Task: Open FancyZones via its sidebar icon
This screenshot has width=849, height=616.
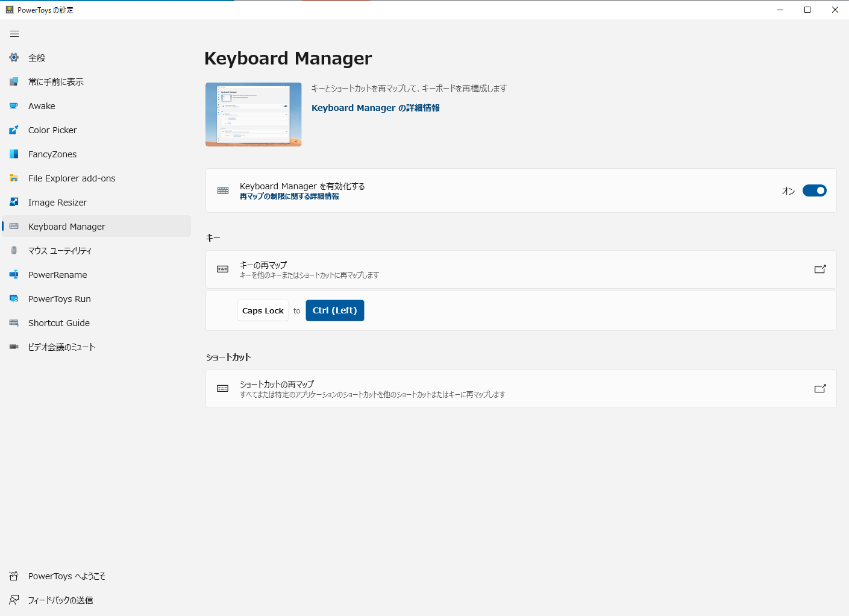Action: pos(13,154)
